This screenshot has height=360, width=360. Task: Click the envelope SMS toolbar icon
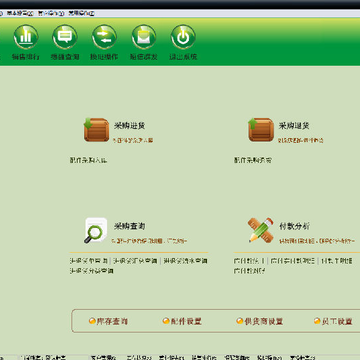[144, 37]
